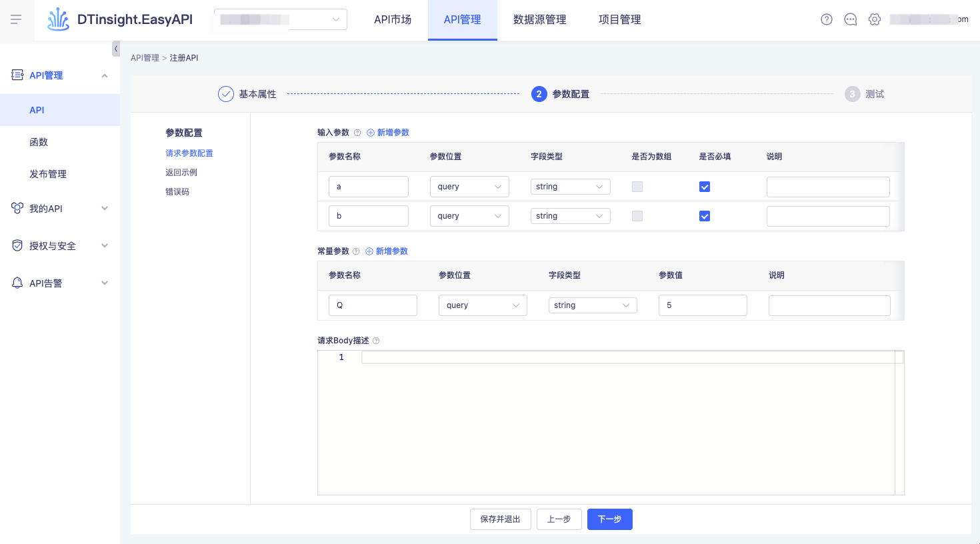Select 发布管理 item in sidebar
This screenshot has width=980, height=544.
tap(60, 174)
